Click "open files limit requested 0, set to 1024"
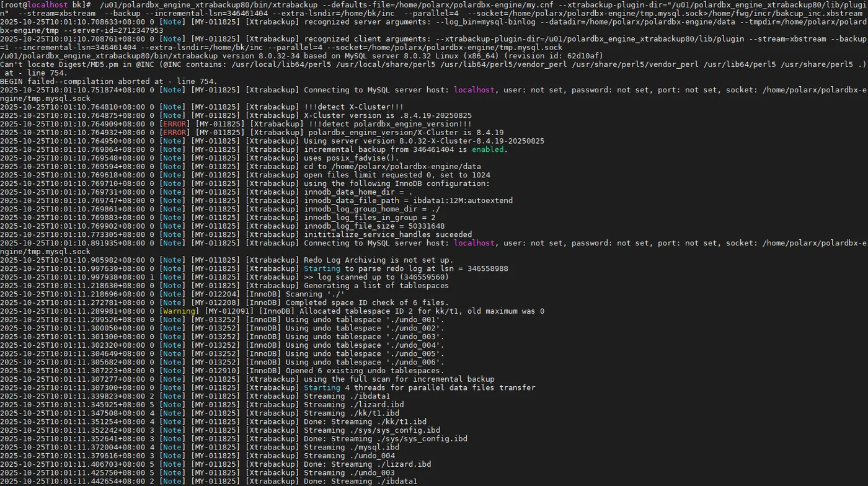 tap(397, 175)
